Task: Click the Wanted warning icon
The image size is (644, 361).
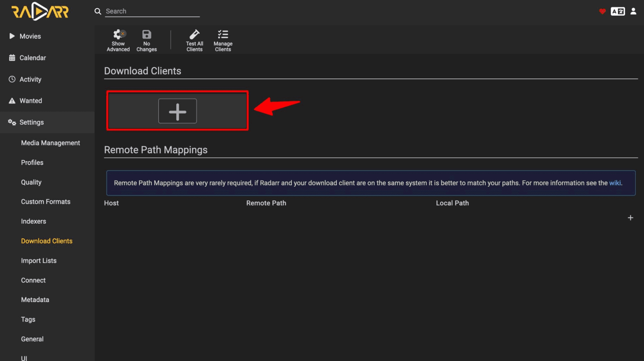Action: click(x=12, y=100)
